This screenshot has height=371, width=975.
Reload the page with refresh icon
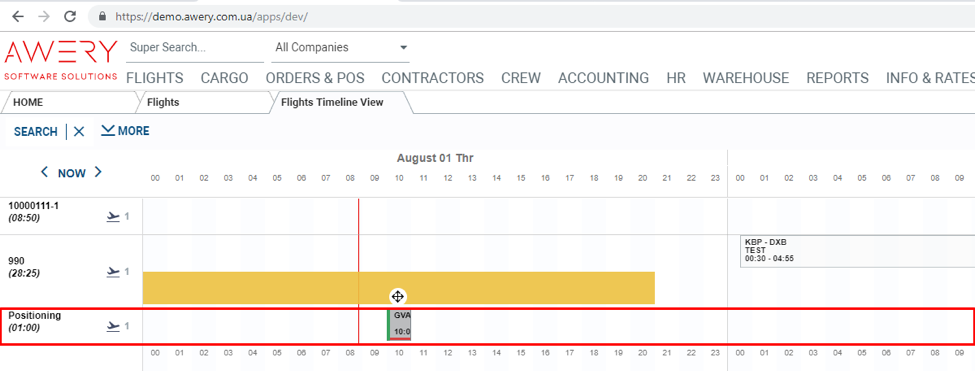[x=70, y=16]
